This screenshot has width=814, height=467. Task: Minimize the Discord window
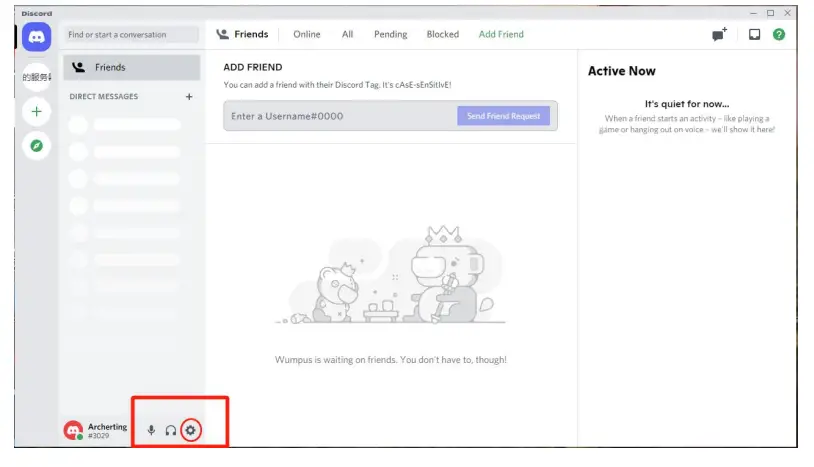pyautogui.click(x=753, y=13)
